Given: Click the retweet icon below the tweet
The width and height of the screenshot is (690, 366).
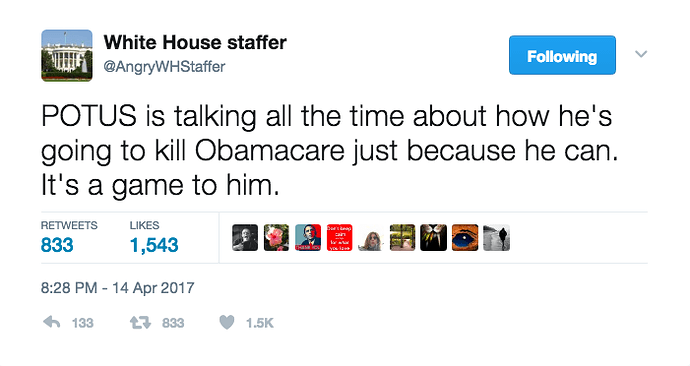Looking at the screenshot, I should click(140, 323).
